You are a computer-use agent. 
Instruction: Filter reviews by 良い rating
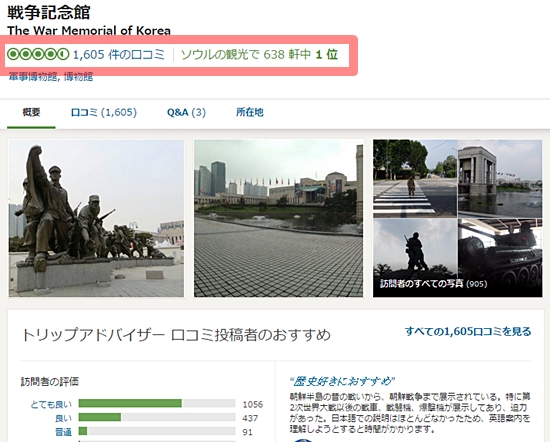[x=63, y=418]
